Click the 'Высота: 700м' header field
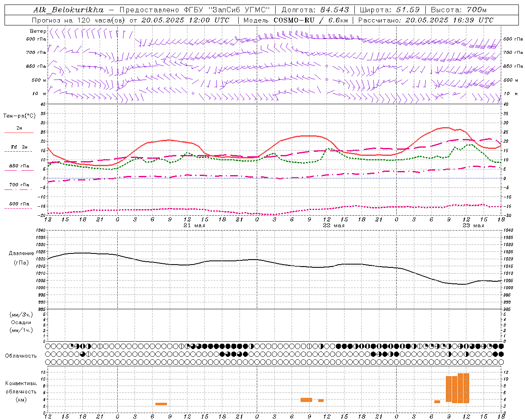The height and width of the screenshot is (420, 525). tap(459, 10)
